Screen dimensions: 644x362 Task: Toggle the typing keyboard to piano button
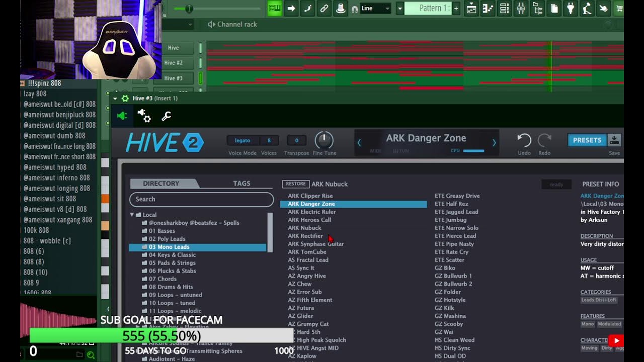tap(275, 8)
